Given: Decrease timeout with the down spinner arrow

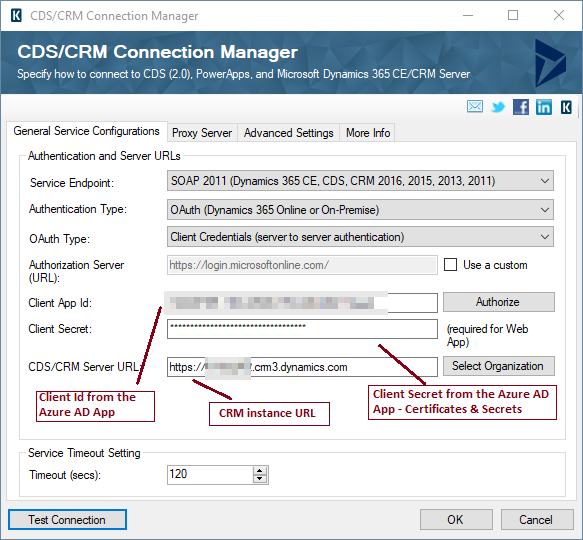Looking at the screenshot, I should pyautogui.click(x=260, y=479).
